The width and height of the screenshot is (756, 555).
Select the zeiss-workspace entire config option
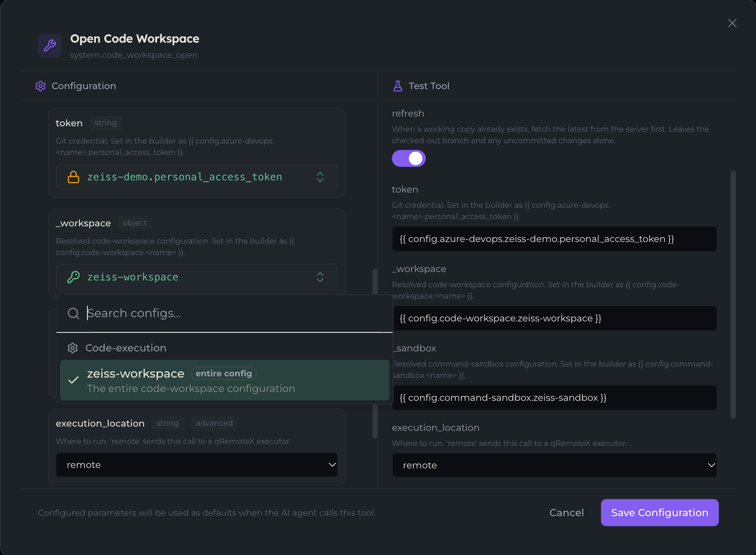coord(225,380)
